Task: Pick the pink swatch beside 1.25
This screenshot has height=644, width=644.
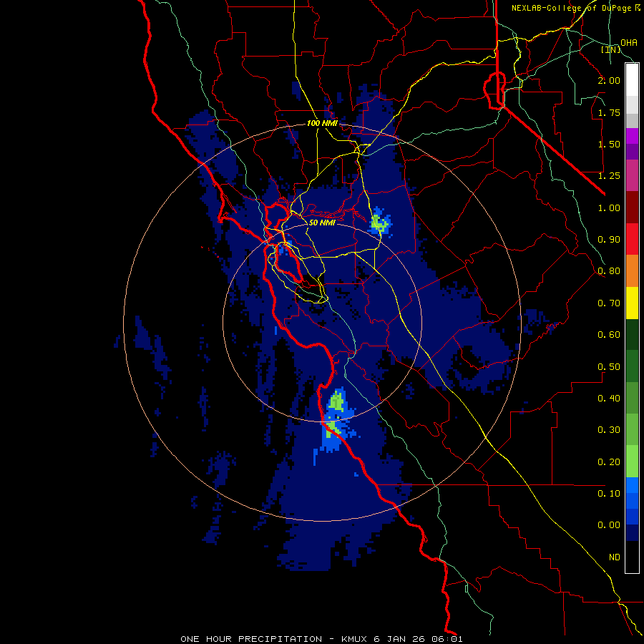Action: (632, 175)
